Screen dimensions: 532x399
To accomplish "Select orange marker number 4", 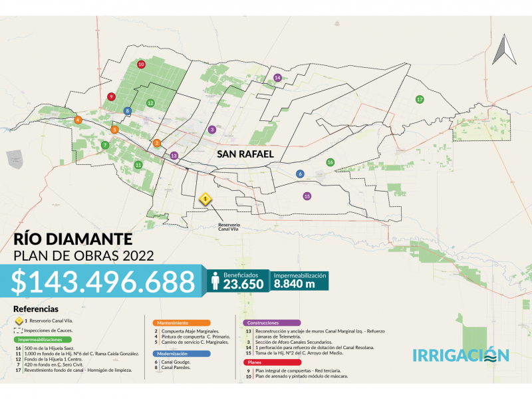I will [x=78, y=120].
